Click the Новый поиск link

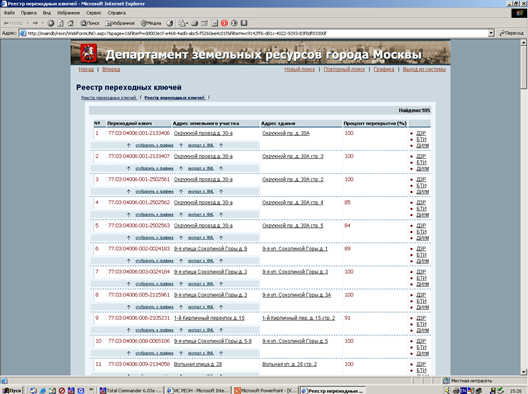point(299,69)
